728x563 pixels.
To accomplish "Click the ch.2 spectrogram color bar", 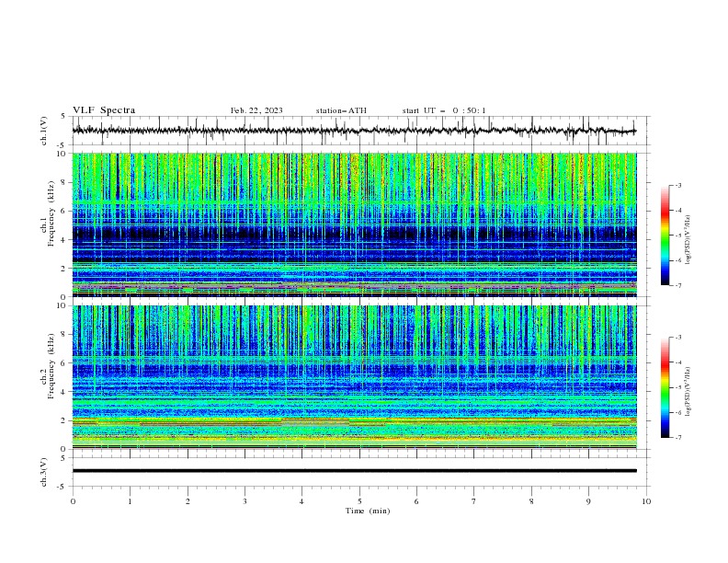I will coord(665,387).
